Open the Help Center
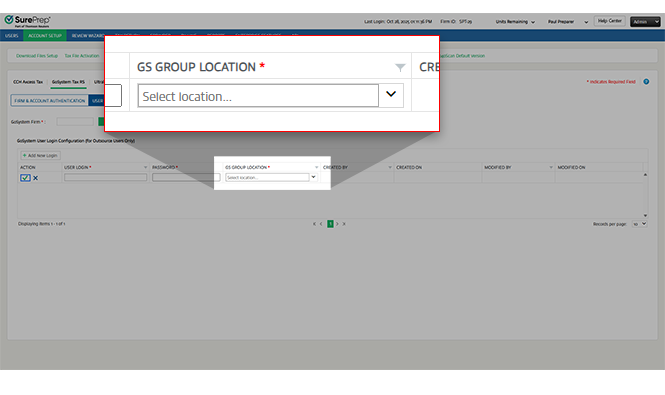The height and width of the screenshot is (395, 665). pos(609,21)
